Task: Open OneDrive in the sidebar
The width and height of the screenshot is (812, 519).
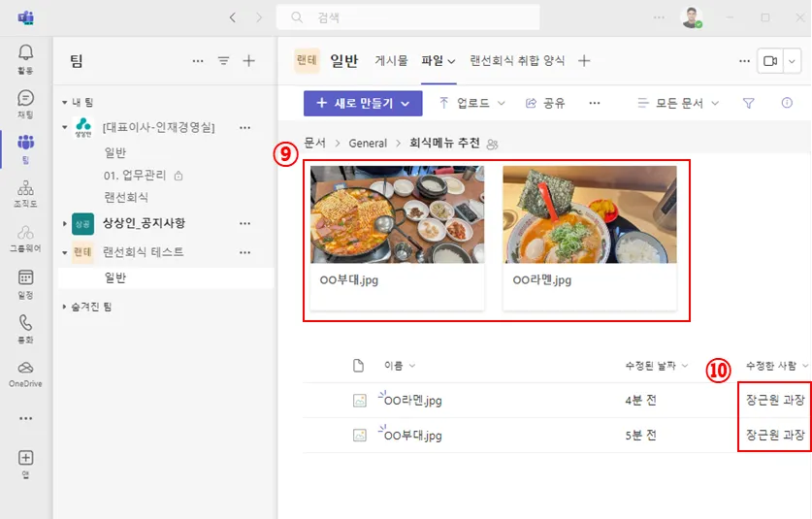Action: coord(25,373)
